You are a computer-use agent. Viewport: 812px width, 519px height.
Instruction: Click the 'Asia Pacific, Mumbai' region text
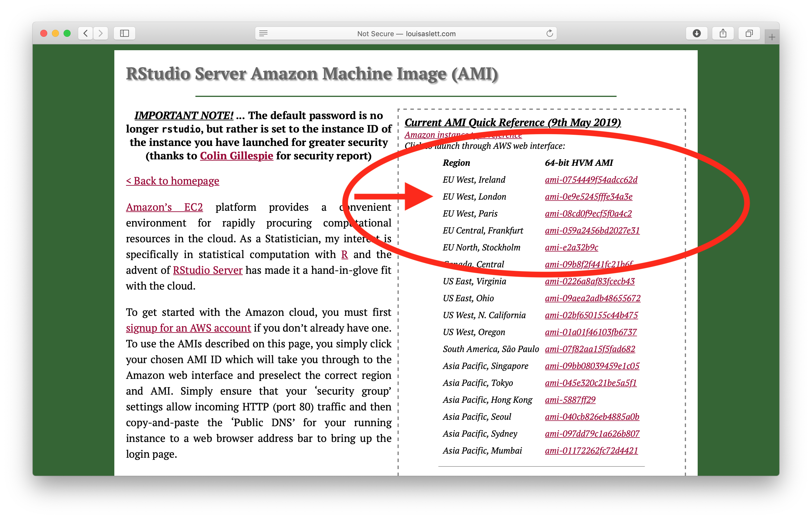(x=482, y=450)
